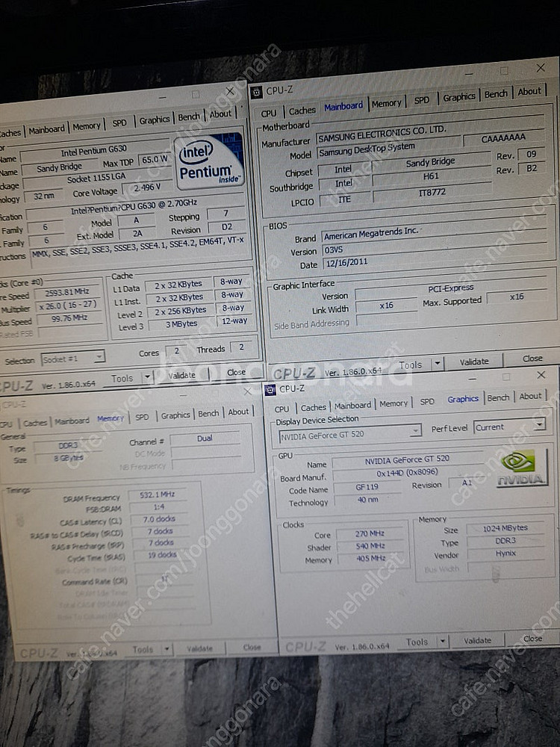This screenshot has width=560, height=747.
Task: Go to Memory tab in the Graphics window
Action: pyautogui.click(x=393, y=403)
